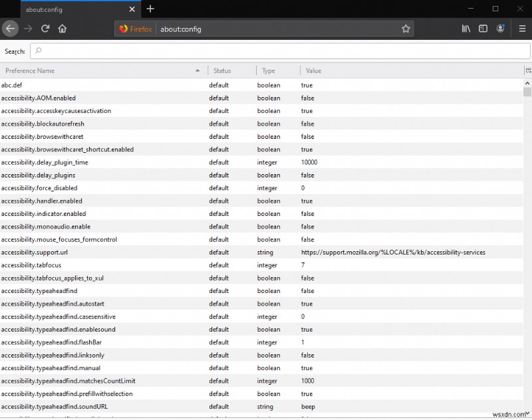Open the Firefox Account icon

501,29
